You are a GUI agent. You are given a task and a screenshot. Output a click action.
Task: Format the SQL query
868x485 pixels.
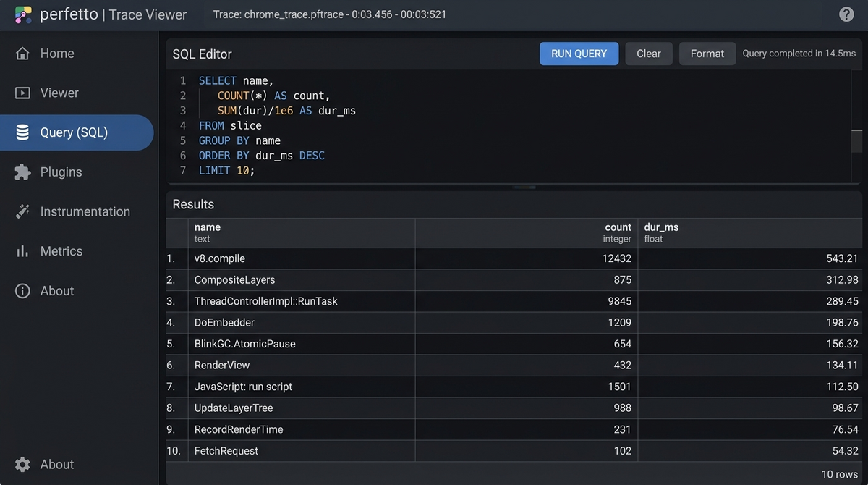point(707,54)
